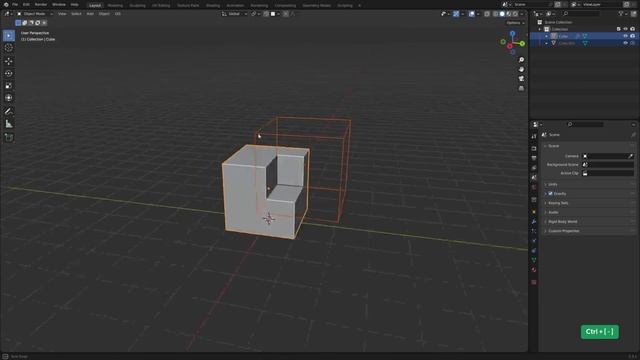640x360 pixels.
Task: Select wireframe viewport shading mode
Action: [x=496, y=14]
